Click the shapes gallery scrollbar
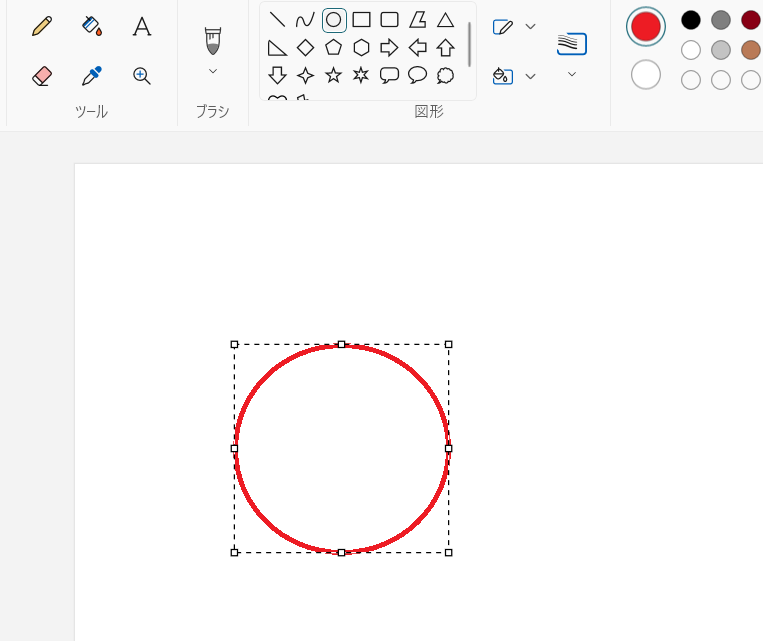The height and width of the screenshot is (641, 763). click(x=469, y=45)
